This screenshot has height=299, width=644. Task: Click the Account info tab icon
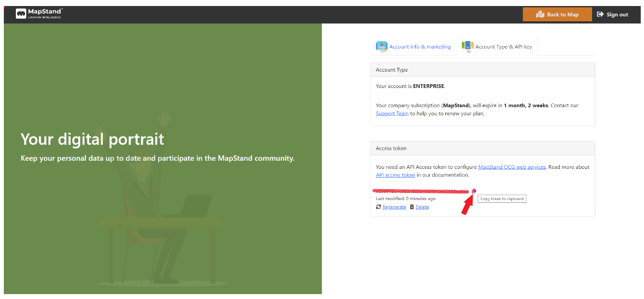pos(381,46)
